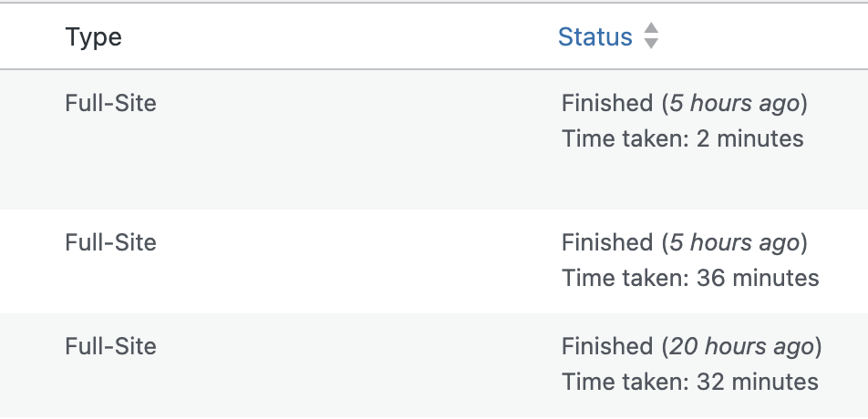Click the descending sort arrow beside Status
This screenshot has height=419, width=868.
(651, 44)
